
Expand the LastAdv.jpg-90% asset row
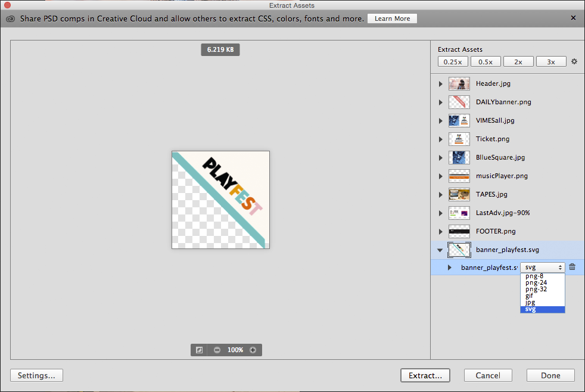click(x=441, y=213)
